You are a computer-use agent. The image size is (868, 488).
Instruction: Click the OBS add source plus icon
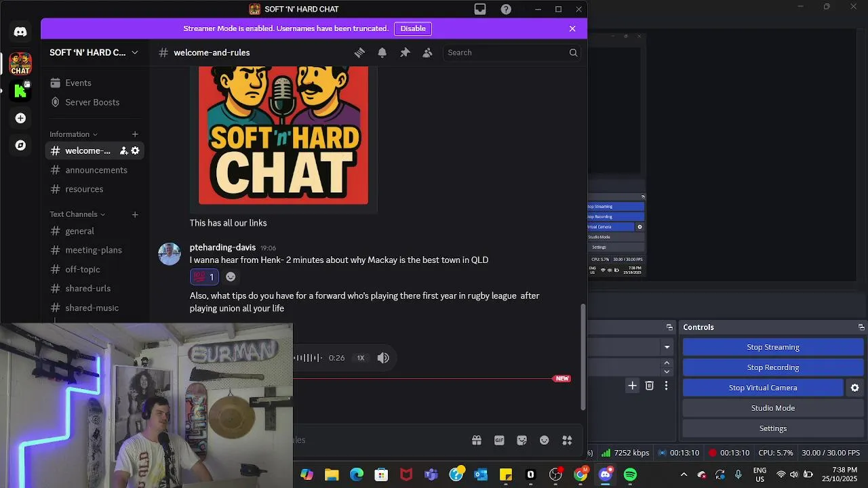click(x=632, y=386)
